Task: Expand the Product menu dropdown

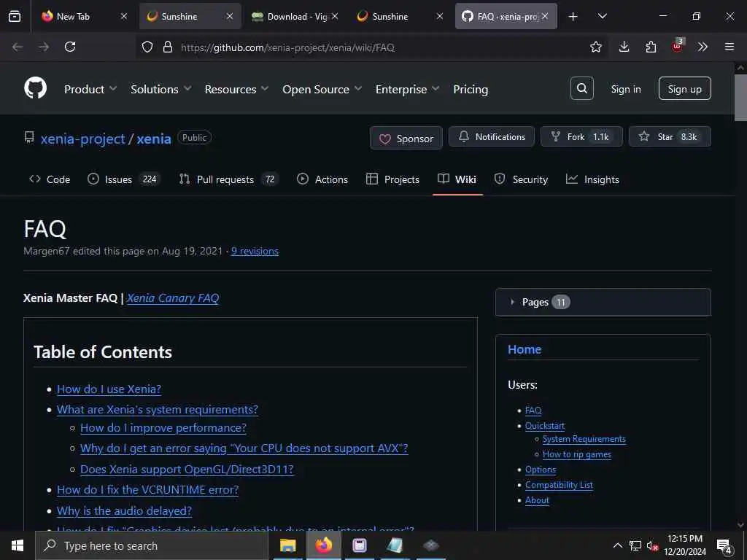Action: tap(90, 89)
